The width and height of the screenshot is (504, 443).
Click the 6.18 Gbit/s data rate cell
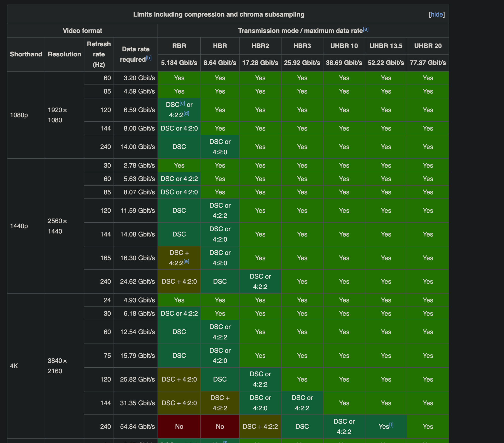click(136, 314)
